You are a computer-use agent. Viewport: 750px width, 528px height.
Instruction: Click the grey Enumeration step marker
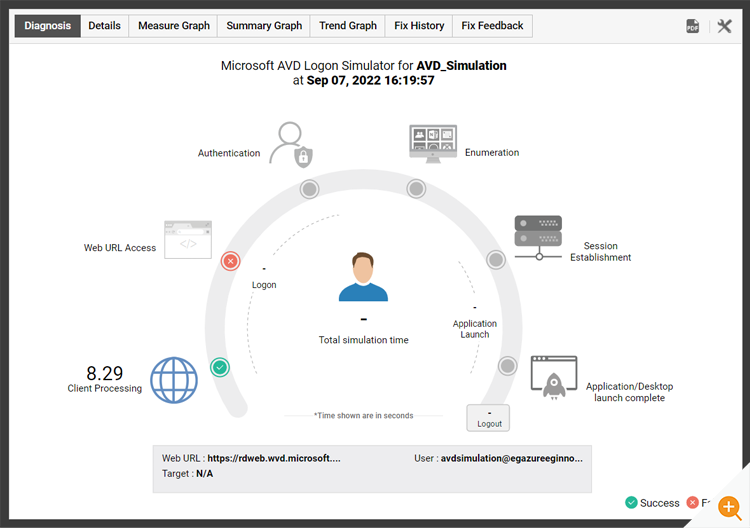(416, 189)
